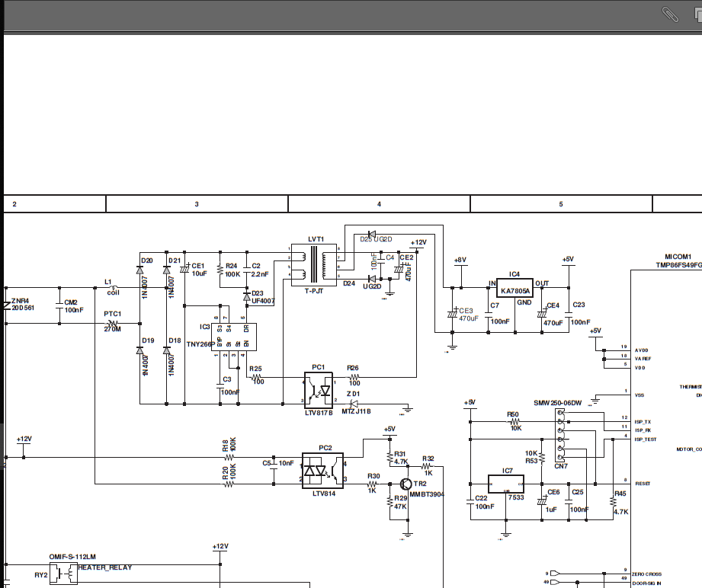Select the AVDD pin label

point(642,350)
